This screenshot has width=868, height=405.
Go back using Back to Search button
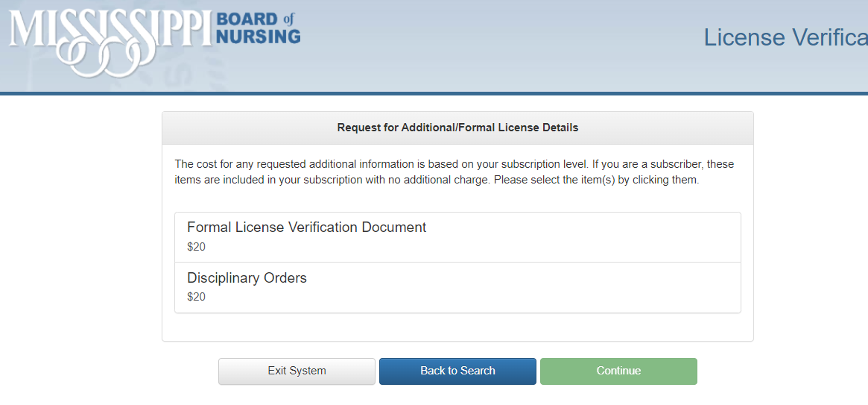click(x=457, y=371)
